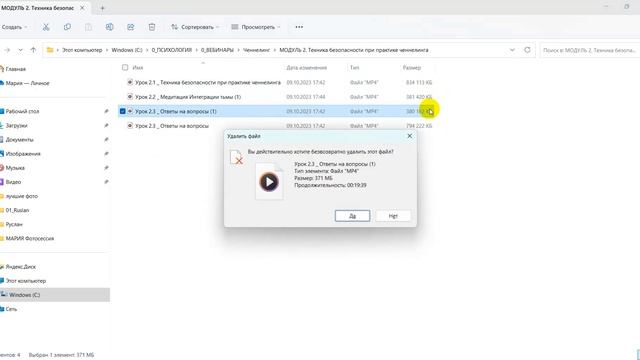The width and height of the screenshot is (640, 360).
Task: Open Загрузки in sidebar
Action: click(16, 125)
